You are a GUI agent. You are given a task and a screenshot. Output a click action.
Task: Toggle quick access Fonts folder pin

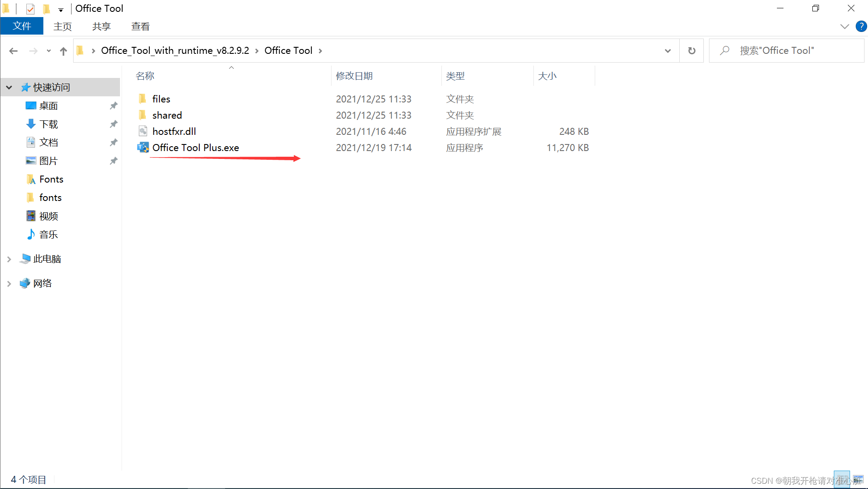(x=116, y=179)
